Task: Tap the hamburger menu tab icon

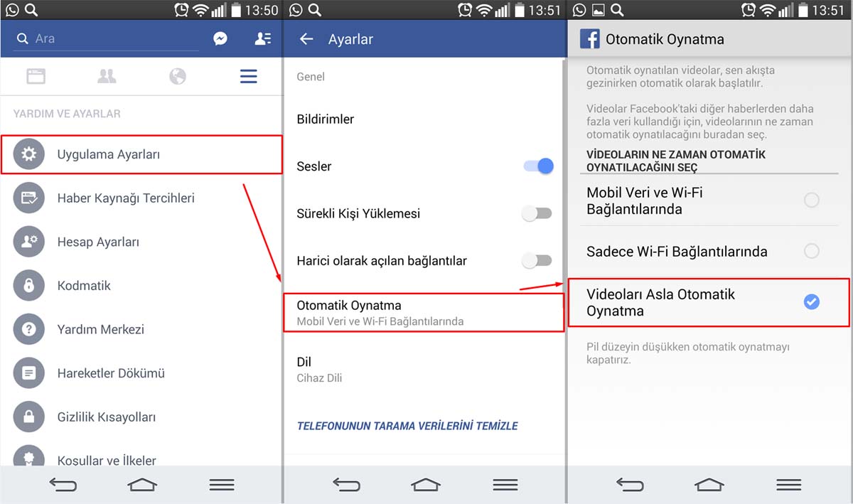Action: point(248,77)
